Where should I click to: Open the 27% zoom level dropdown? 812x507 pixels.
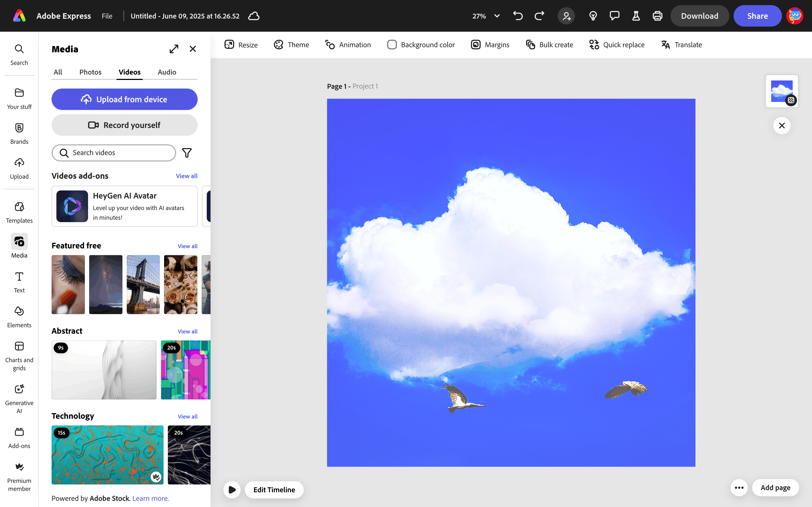tap(486, 16)
